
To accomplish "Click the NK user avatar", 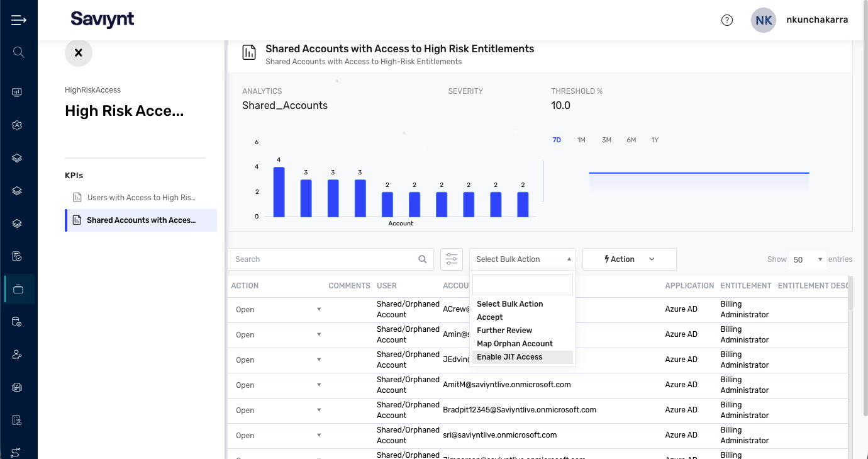I will (764, 20).
